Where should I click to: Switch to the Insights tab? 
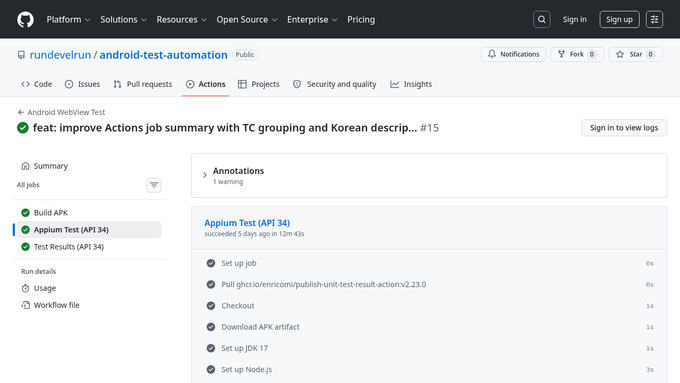pyautogui.click(x=411, y=84)
